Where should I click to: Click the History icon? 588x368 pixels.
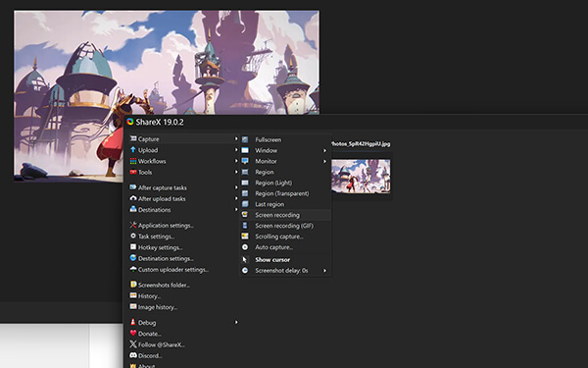[x=133, y=295]
